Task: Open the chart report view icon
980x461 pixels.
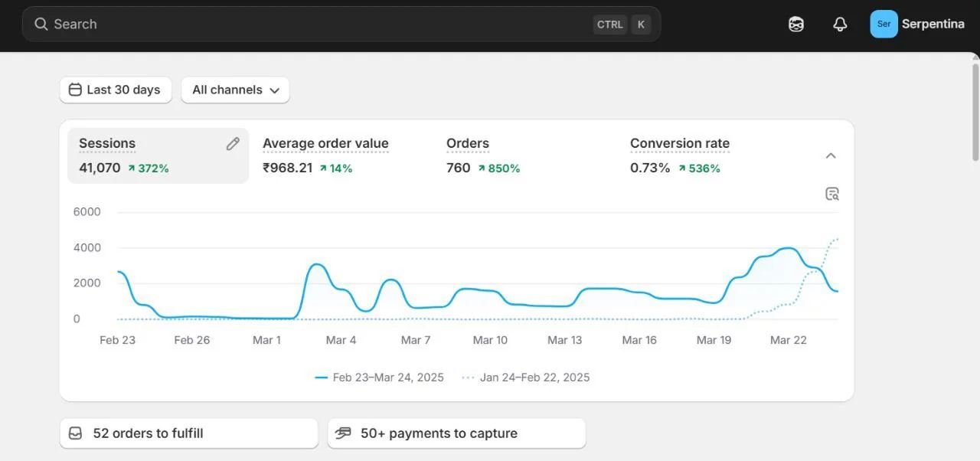Action: [x=832, y=194]
